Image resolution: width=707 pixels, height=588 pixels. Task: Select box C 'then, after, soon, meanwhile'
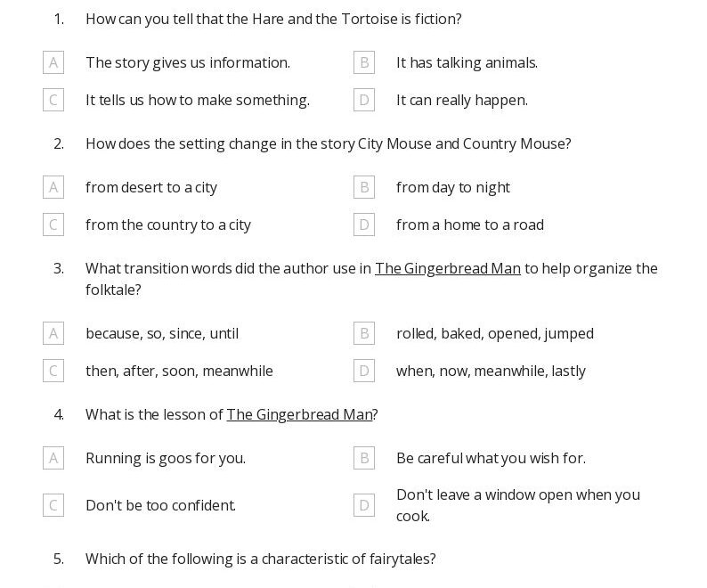(53, 371)
